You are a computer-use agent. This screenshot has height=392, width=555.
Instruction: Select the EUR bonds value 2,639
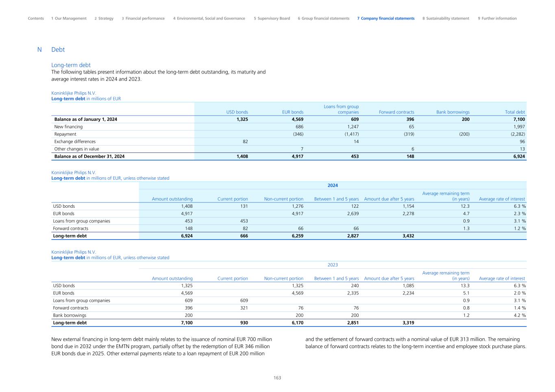coord(353,213)
